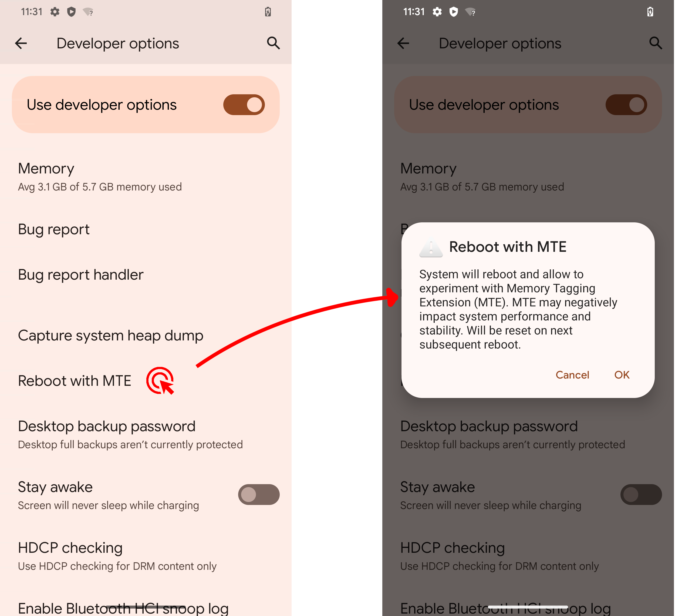Tap the search icon on right screenshot
Screen dimensions: 675x616
tap(655, 42)
